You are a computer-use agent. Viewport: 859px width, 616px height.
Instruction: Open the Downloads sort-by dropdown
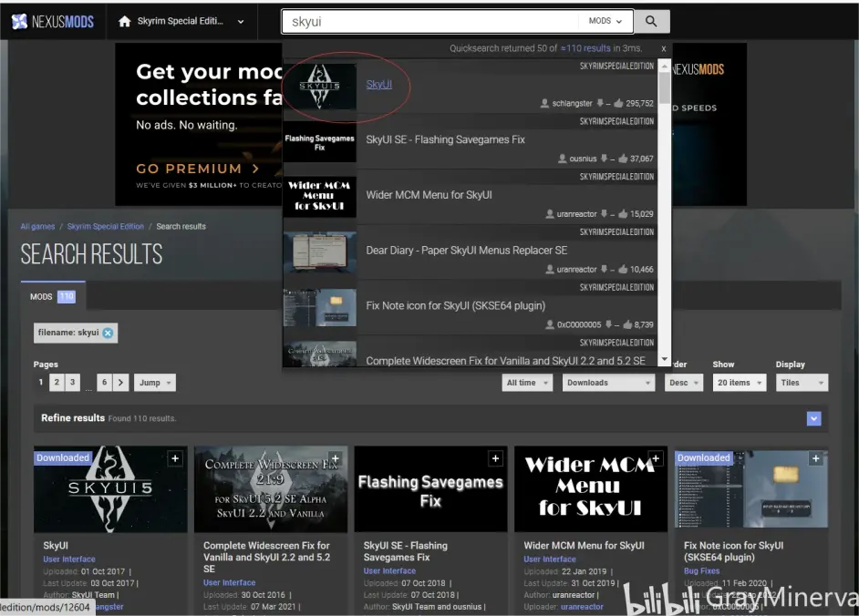[x=608, y=383]
